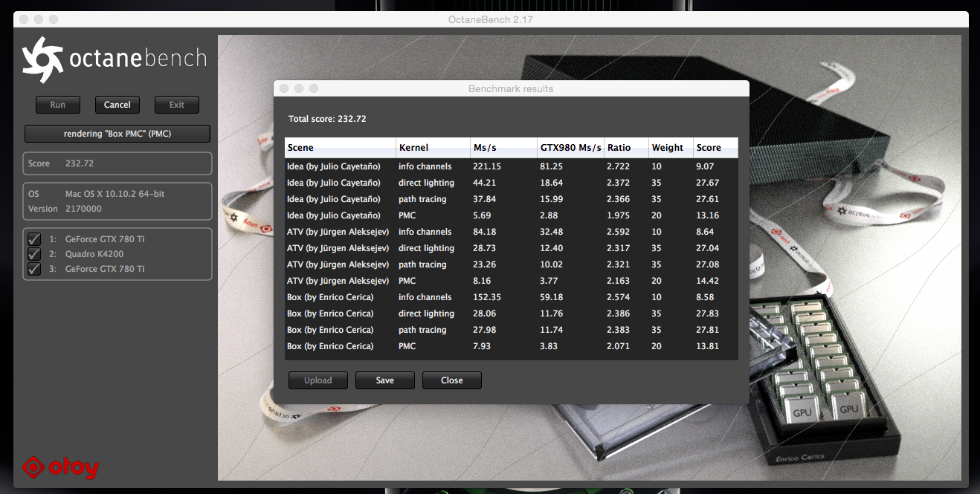Click the red otoy logo

coord(60,467)
